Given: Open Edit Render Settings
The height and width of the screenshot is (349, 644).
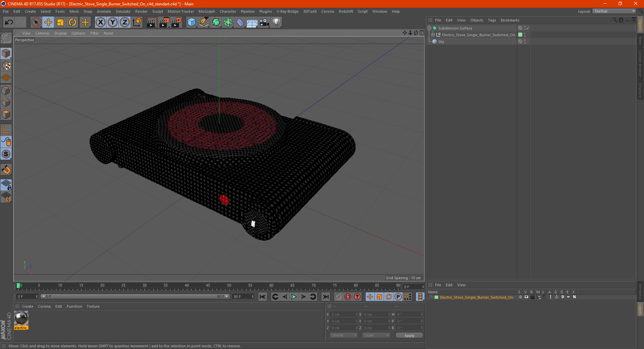Looking at the screenshot, I should click(x=176, y=22).
